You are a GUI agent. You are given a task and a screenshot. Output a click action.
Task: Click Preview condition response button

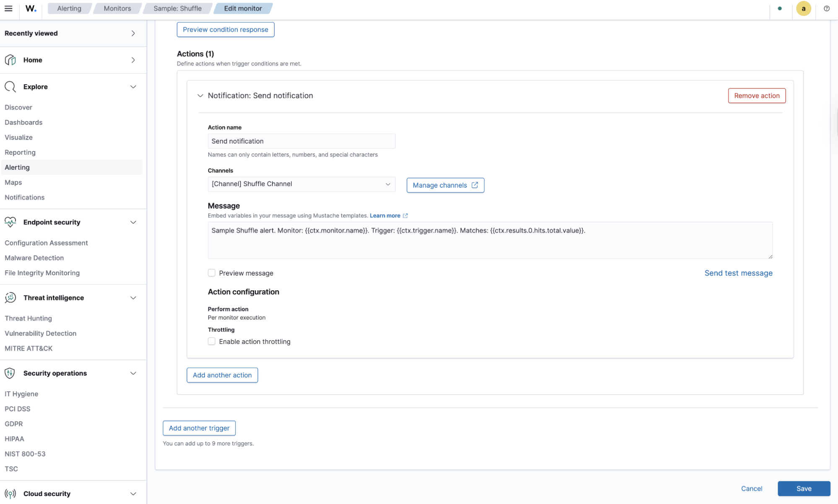(225, 30)
